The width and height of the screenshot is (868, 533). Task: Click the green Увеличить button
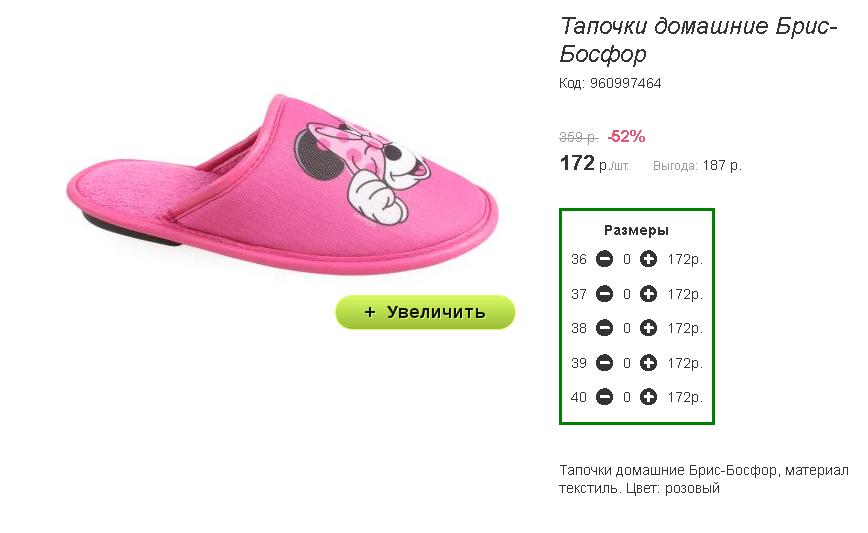(425, 312)
